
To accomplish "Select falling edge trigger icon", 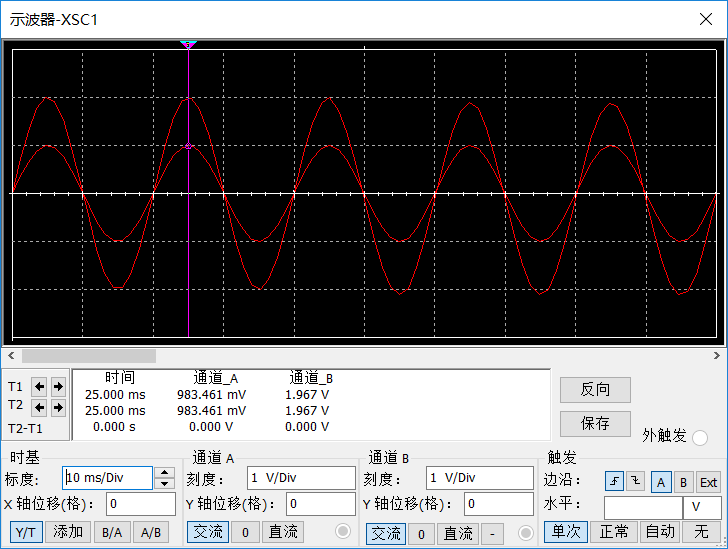I will click(x=635, y=482).
